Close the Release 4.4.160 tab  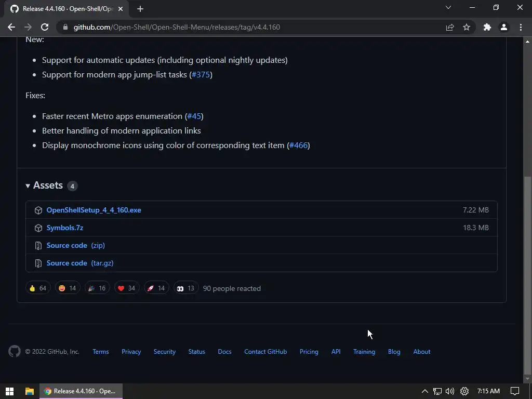click(x=121, y=9)
